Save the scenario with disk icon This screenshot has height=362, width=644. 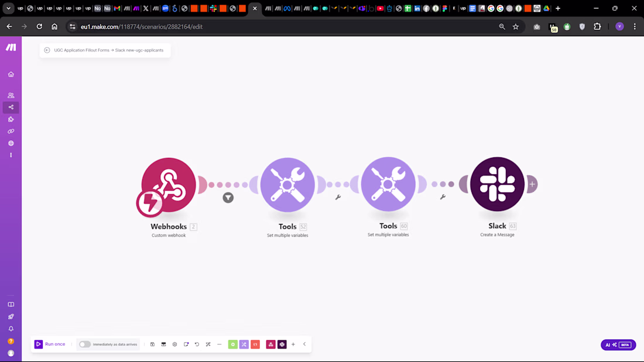point(152,344)
